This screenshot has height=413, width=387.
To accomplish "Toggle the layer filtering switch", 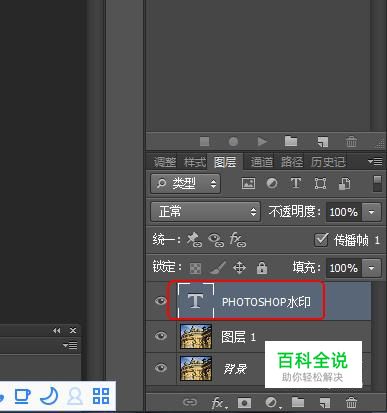I will tap(377, 184).
